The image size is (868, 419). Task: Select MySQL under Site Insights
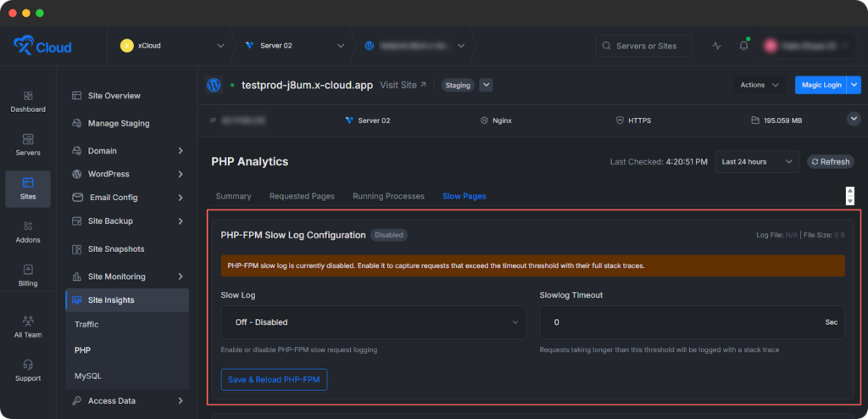click(88, 375)
